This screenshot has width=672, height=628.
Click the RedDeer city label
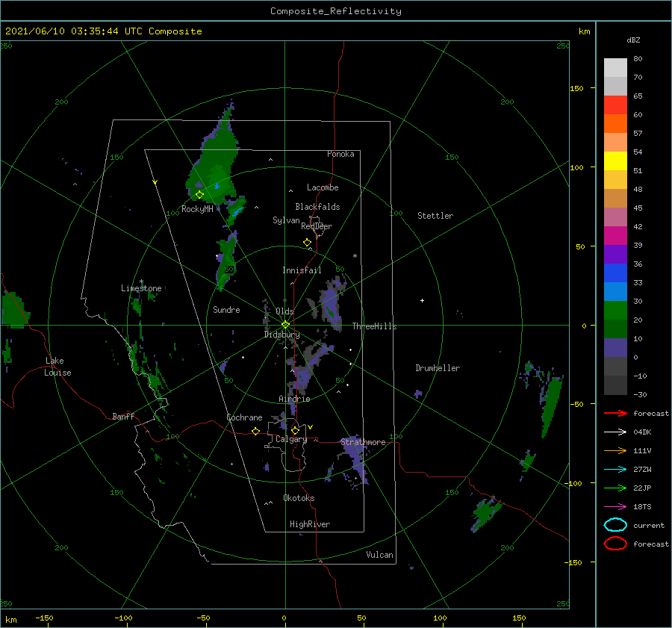[x=317, y=226]
